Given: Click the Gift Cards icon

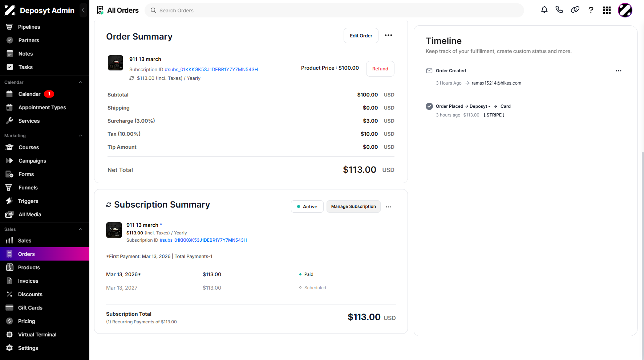Looking at the screenshot, I should [x=9, y=308].
